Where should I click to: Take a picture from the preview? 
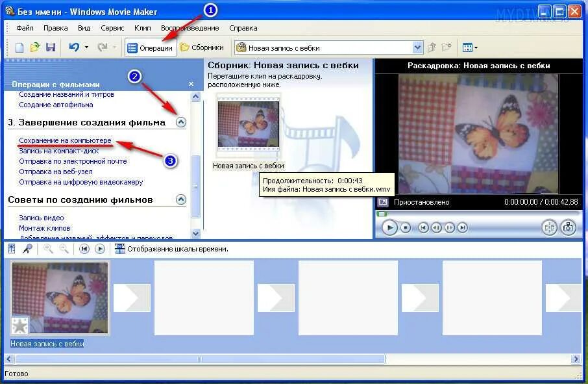click(x=569, y=227)
